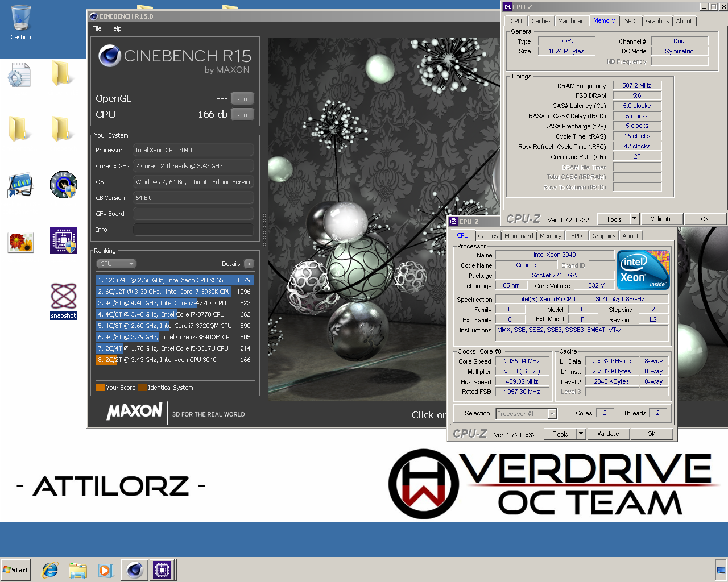Open the CPU tab in the Memory CPU-Z window
This screenshot has width=728, height=582.
pyautogui.click(x=516, y=21)
